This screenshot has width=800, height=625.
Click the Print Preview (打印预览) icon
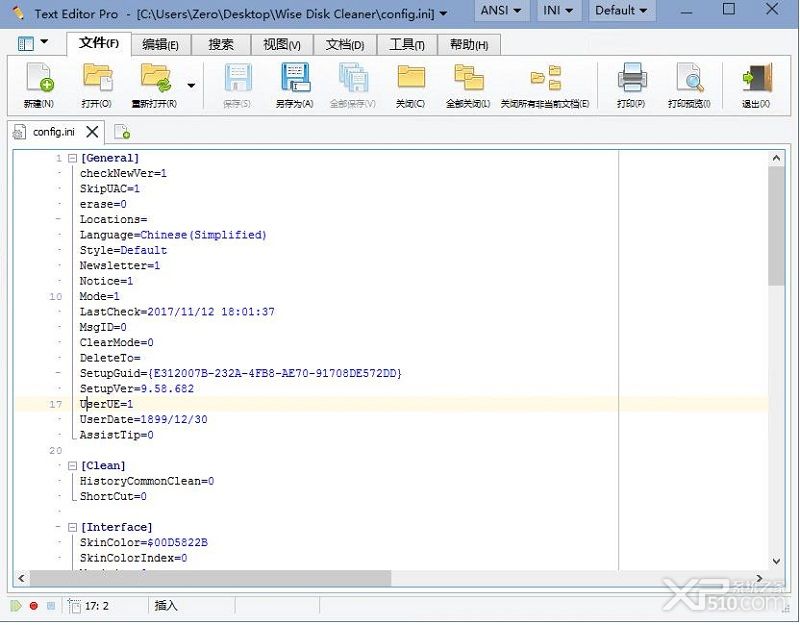pyautogui.click(x=689, y=79)
